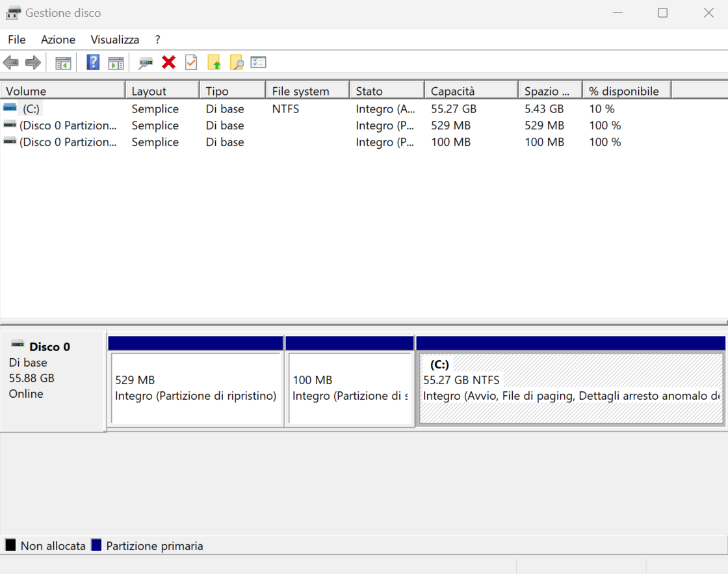728x574 pixels.
Task: Open the File menu
Action: click(x=17, y=40)
